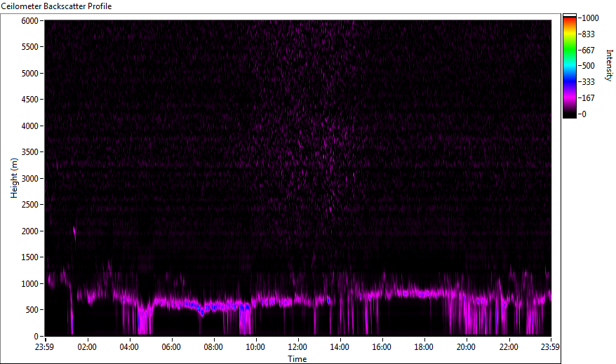Select the 667 intensity scale value
The width and height of the screenshot is (616, 364).
click(588, 50)
